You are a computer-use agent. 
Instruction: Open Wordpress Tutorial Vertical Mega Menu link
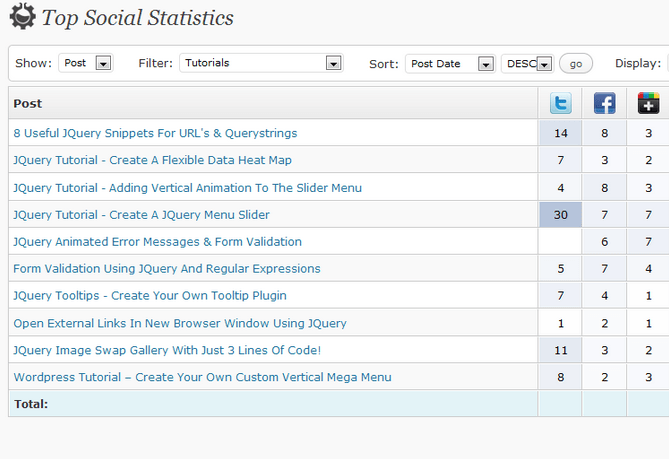pyautogui.click(x=202, y=377)
